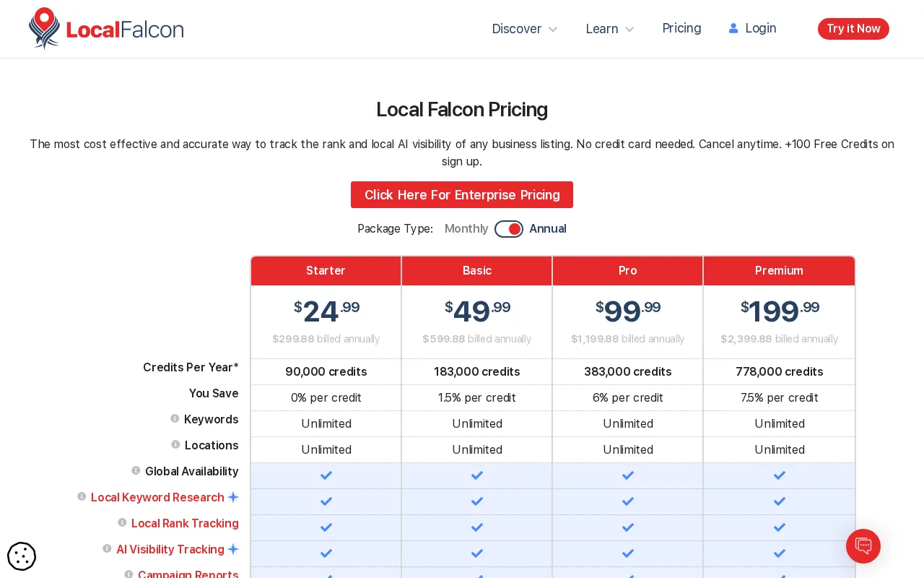The height and width of the screenshot is (578, 924).
Task: Click 'Credits Per Year*' row label
Action: click(191, 367)
